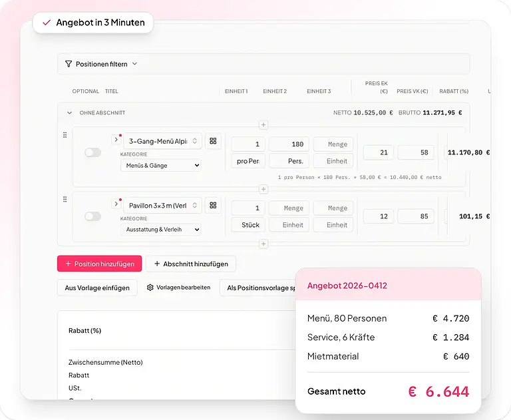Click plus insert icon between the two positions
Screen dimensions: 511x420
pyautogui.click(x=263, y=189)
